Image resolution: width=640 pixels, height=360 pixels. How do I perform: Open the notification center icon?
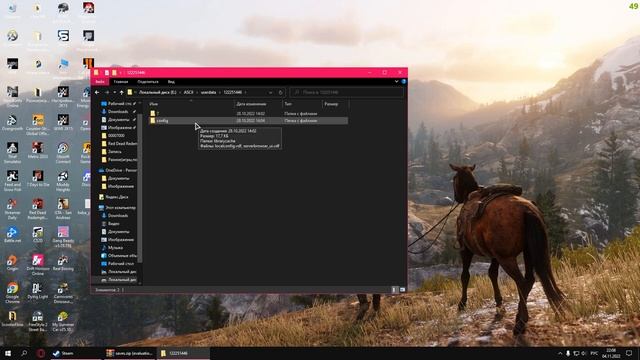click(629, 353)
